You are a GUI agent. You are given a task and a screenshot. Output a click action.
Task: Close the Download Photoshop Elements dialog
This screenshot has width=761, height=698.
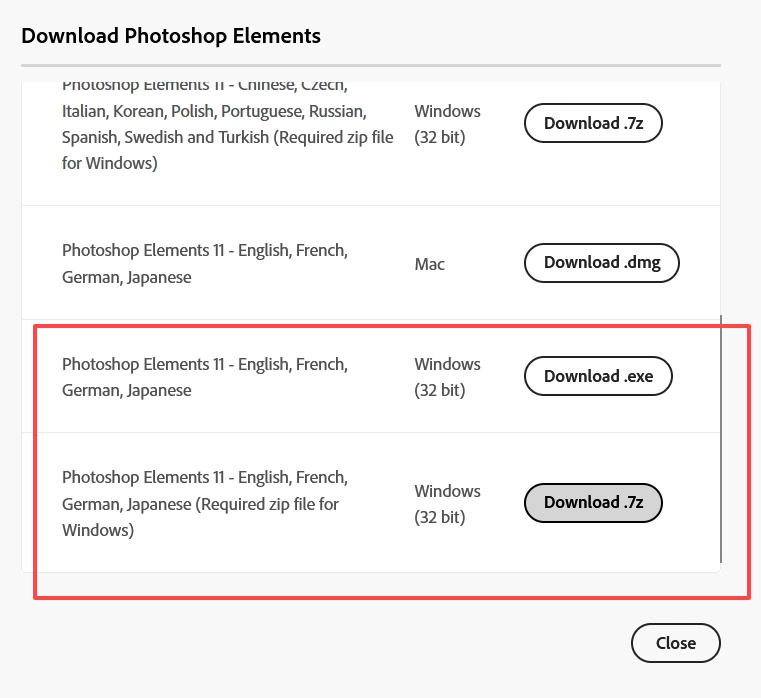tap(676, 643)
